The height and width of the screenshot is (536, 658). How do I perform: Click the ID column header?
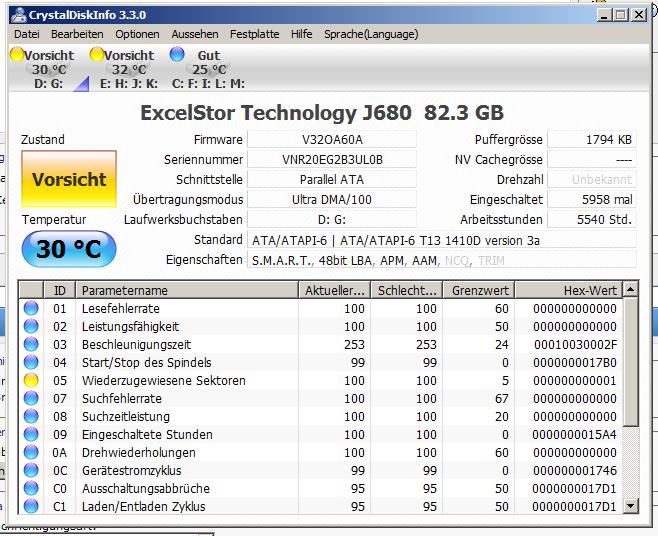pos(60,290)
